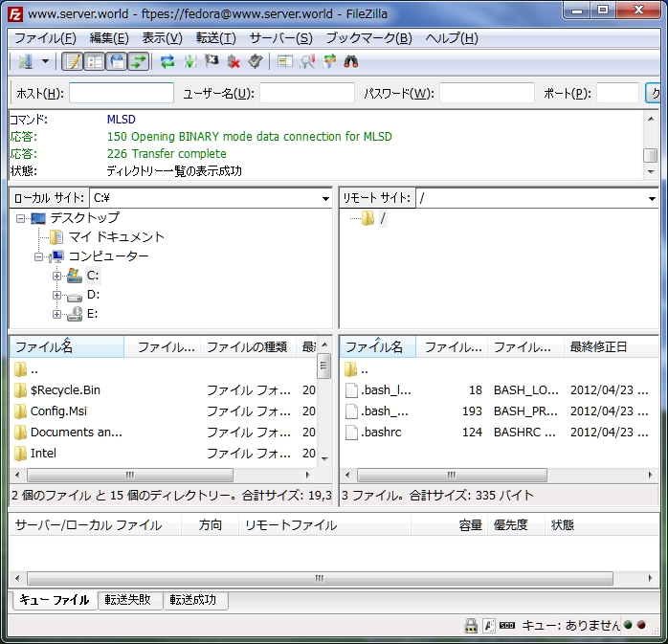Focus the ホスト(H) input field
This screenshot has height=644, width=668.
tap(122, 93)
